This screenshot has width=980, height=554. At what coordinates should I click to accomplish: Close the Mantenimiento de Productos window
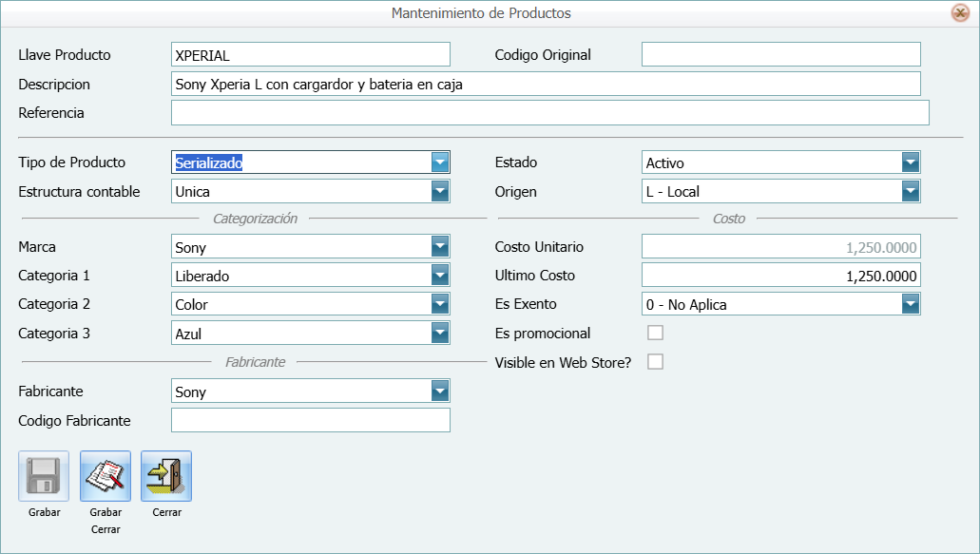point(960,13)
